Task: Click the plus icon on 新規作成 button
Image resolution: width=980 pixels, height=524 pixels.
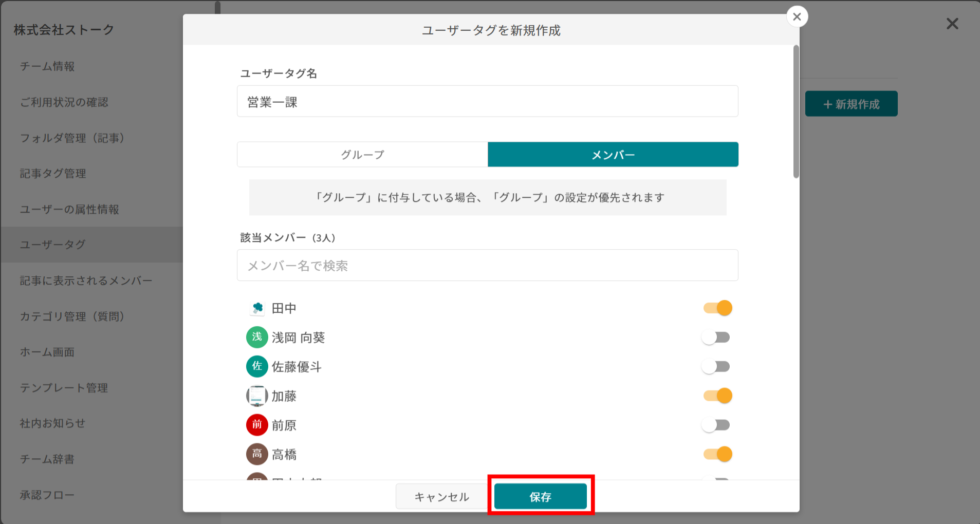Action: pyautogui.click(x=827, y=104)
